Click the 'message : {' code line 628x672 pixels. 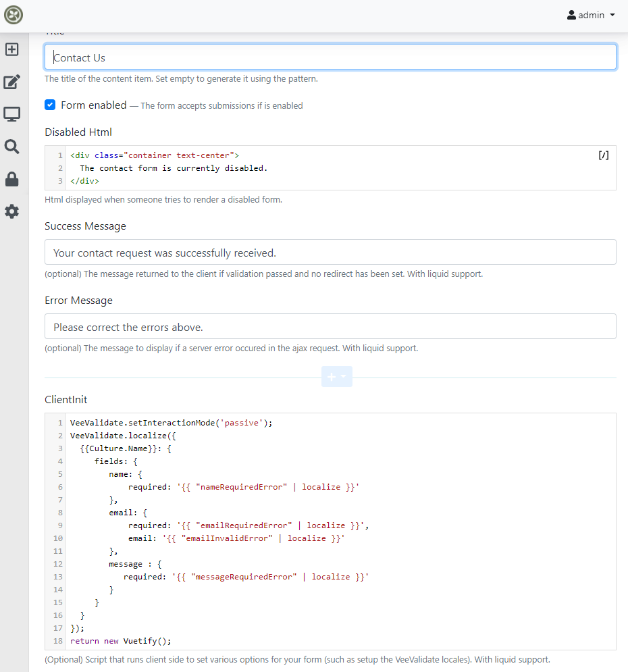(135, 565)
